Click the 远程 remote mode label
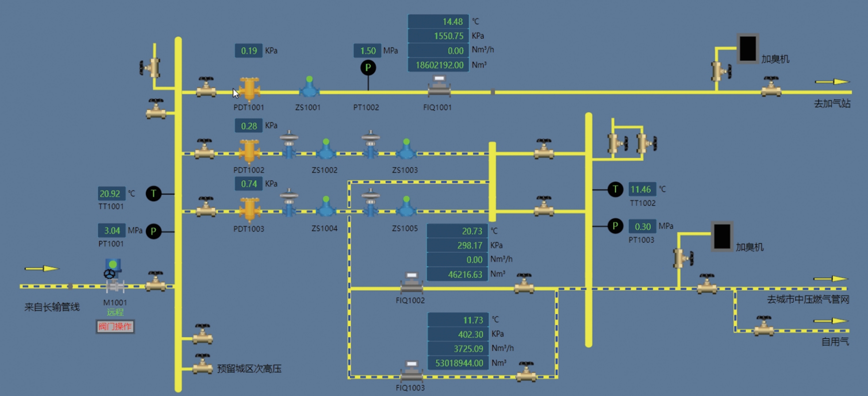The height and width of the screenshot is (396, 868). point(115,312)
